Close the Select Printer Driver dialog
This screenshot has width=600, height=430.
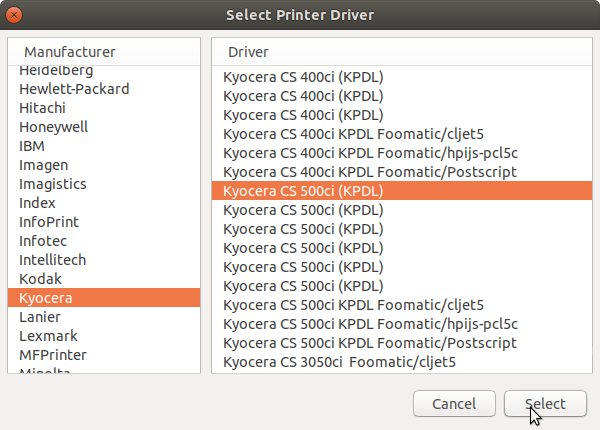[14, 15]
